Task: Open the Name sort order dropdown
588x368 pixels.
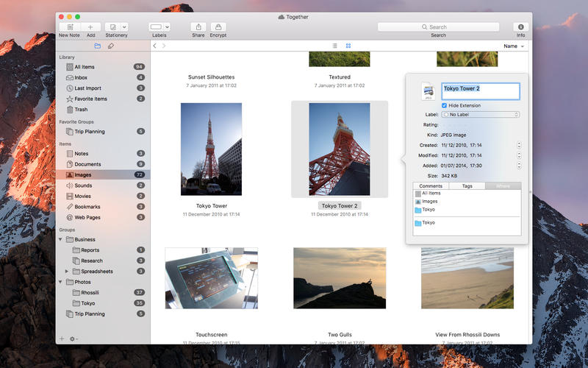Action: (514, 46)
